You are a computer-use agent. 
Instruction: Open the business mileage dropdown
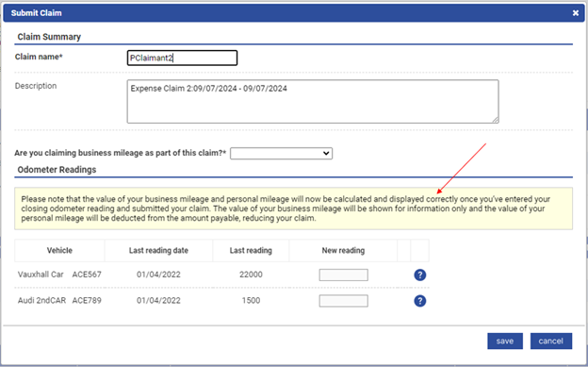point(281,153)
